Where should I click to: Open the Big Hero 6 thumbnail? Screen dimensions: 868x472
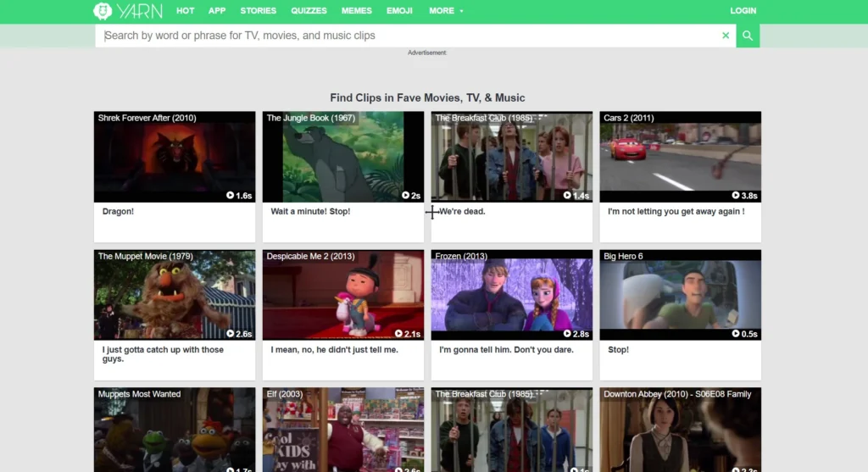click(681, 295)
